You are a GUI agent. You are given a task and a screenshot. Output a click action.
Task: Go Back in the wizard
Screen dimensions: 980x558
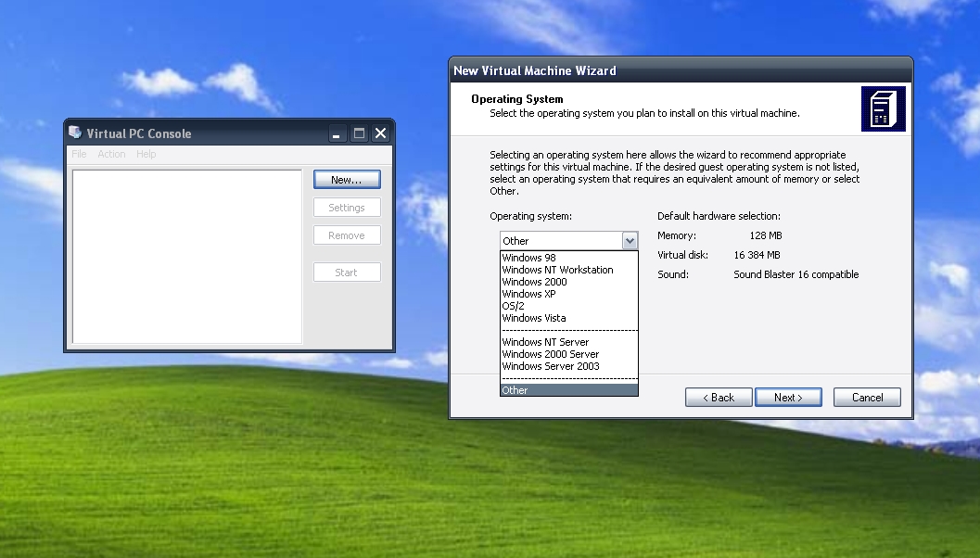click(x=719, y=398)
